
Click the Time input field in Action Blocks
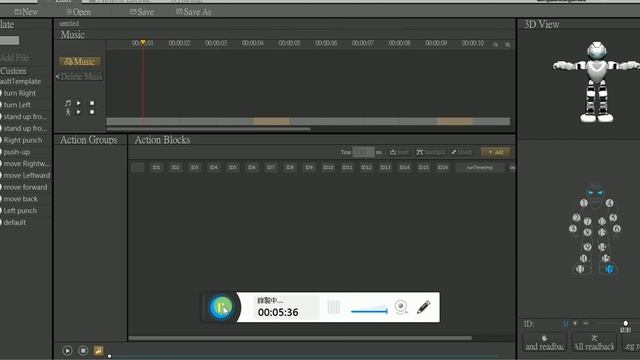point(363,152)
